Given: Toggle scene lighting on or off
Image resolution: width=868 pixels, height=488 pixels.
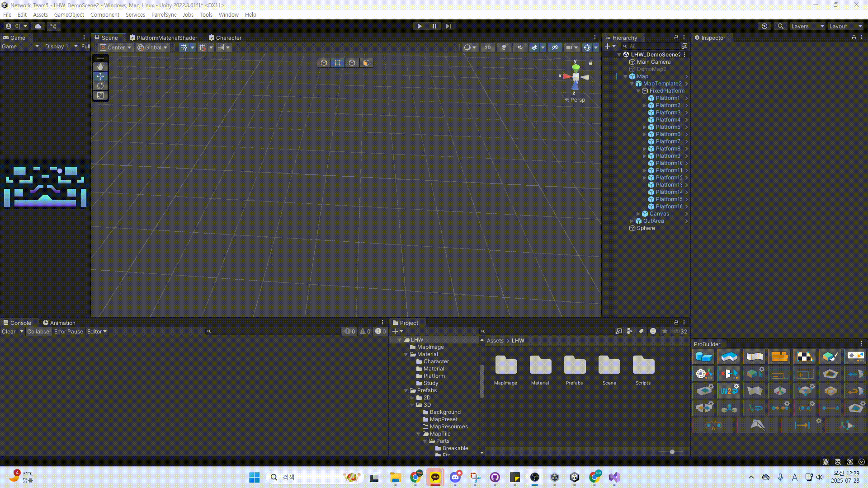Looking at the screenshot, I should coord(504,47).
